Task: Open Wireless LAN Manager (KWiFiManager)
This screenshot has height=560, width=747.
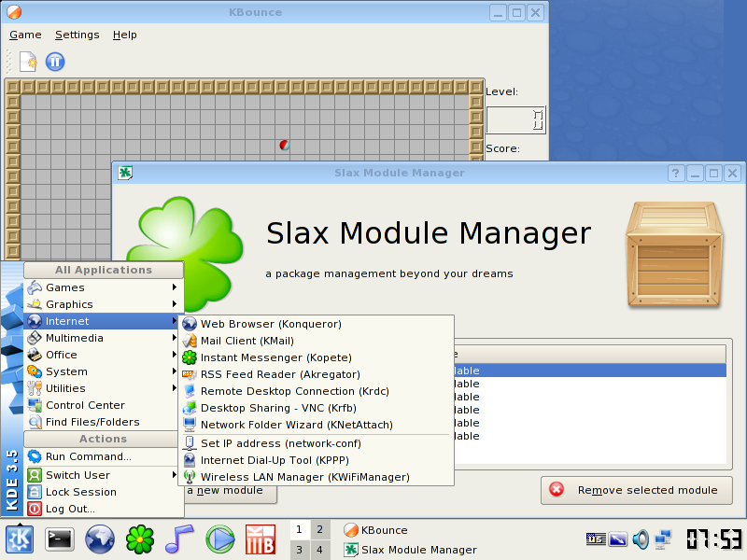Action: pyautogui.click(x=316, y=477)
